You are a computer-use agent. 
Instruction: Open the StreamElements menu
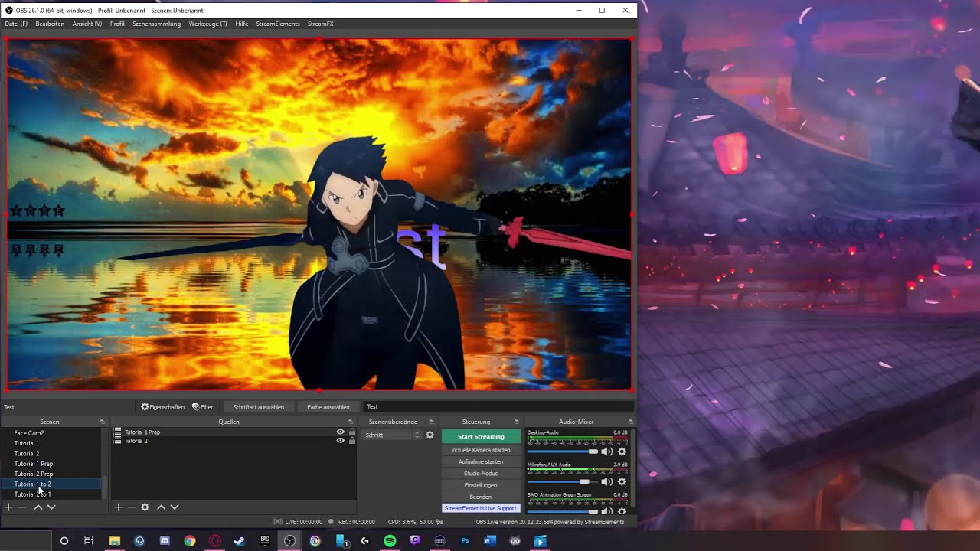pyautogui.click(x=278, y=24)
